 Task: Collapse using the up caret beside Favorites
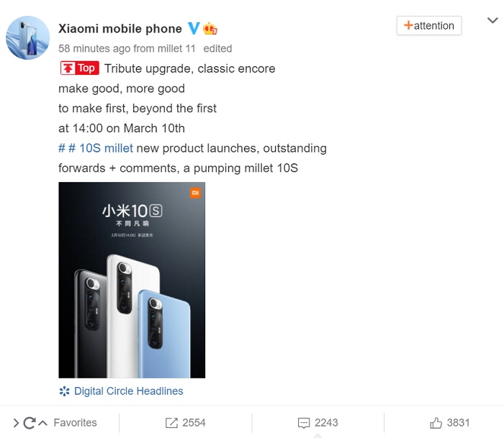pyautogui.click(x=42, y=423)
